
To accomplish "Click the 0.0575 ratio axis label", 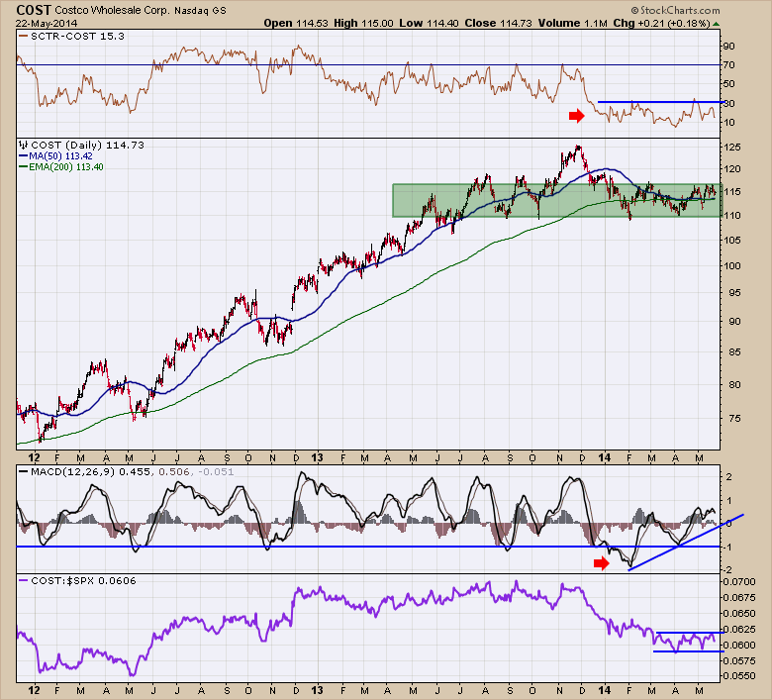I will (739, 660).
